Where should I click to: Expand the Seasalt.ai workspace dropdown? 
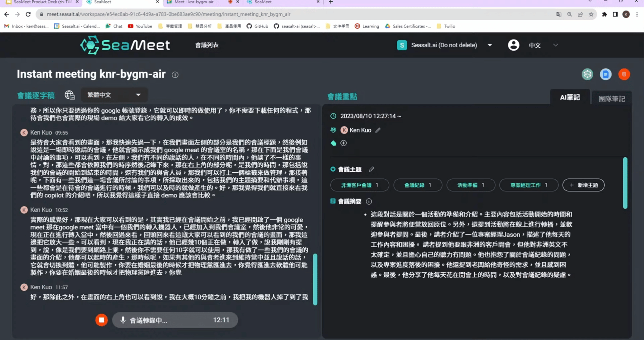click(x=490, y=45)
